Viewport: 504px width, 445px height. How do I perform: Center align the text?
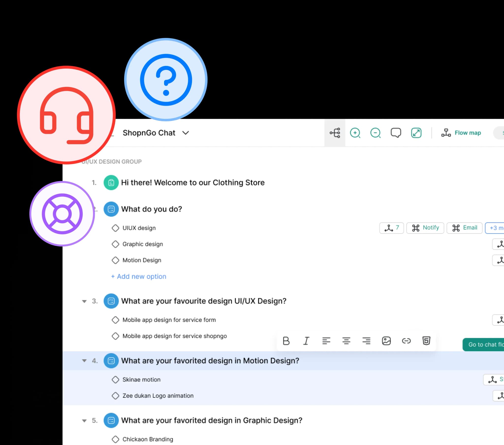point(346,341)
